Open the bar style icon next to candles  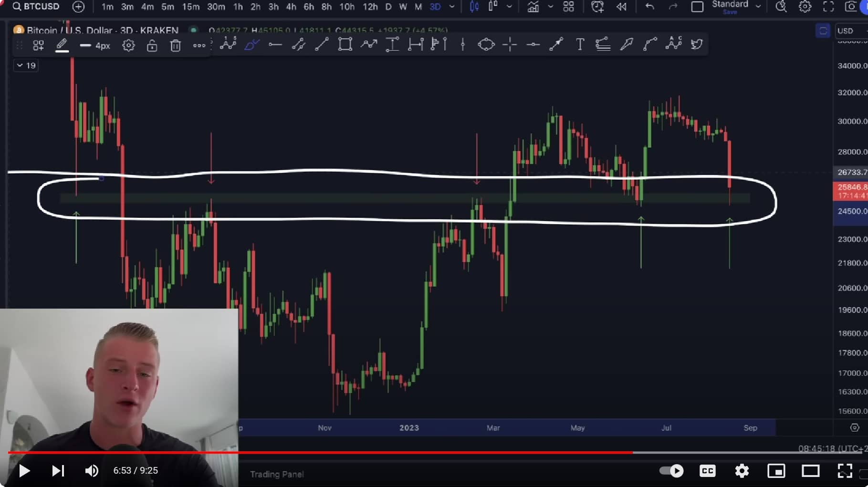point(492,6)
